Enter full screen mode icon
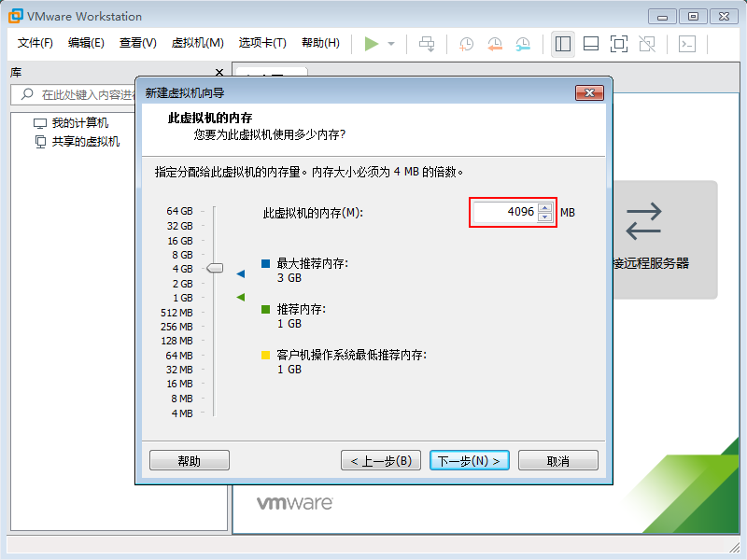The width and height of the screenshot is (747, 560). coord(618,44)
